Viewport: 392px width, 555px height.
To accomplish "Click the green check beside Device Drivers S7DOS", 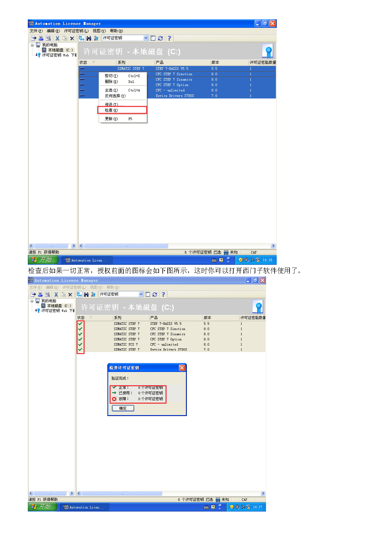I will [80, 349].
